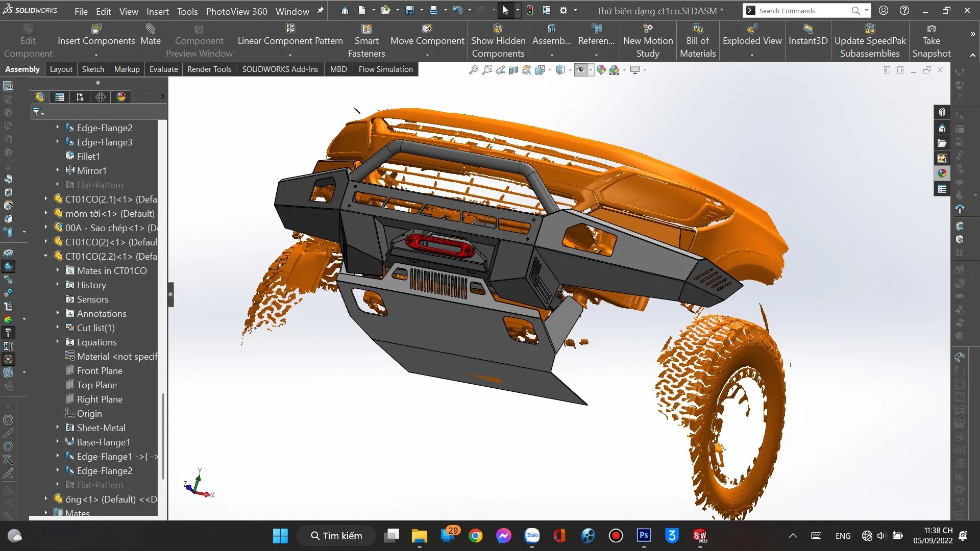Expand the Mirror1 feature node
Image resolution: width=980 pixels, height=551 pixels.
tap(58, 170)
